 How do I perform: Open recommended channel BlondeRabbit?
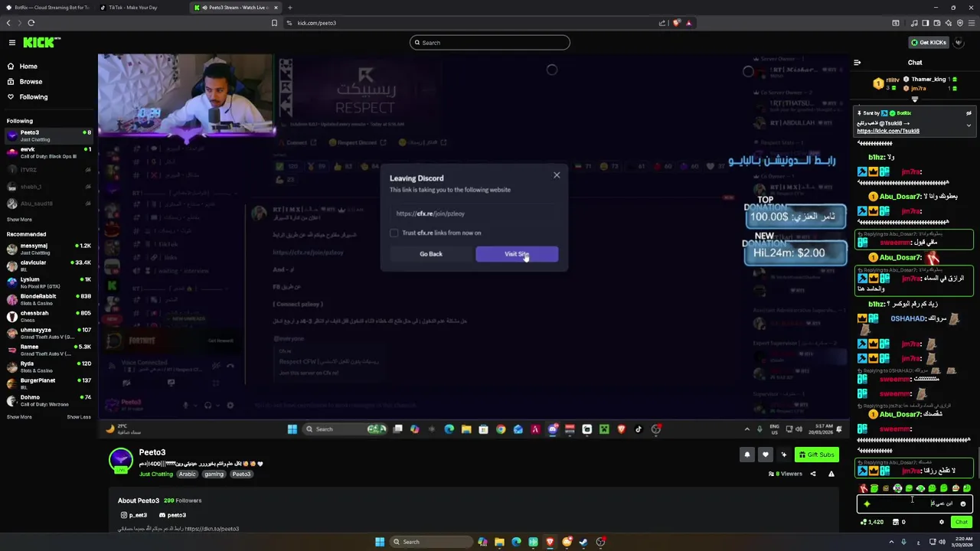coord(49,299)
